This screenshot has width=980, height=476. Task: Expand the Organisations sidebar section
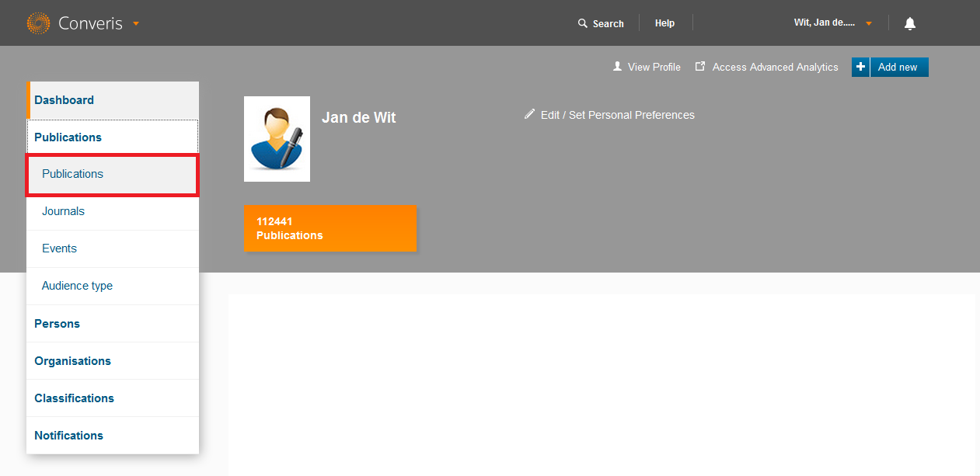pos(113,361)
